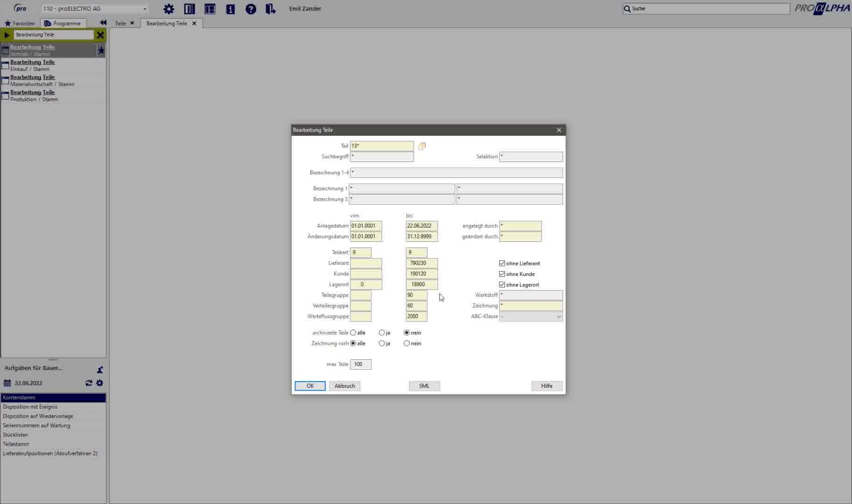
Task: Open Bearbeitung Teile Materialwirtschaft / Stamm
Action: (x=53, y=81)
